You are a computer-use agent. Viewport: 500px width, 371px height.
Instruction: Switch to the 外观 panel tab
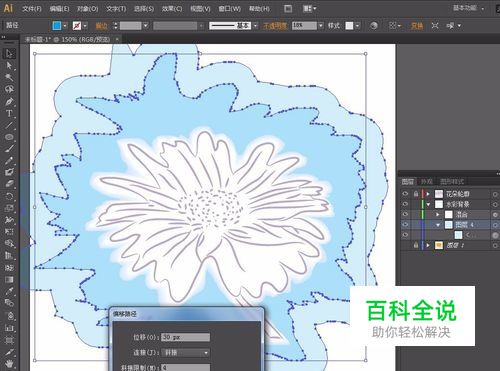427,181
